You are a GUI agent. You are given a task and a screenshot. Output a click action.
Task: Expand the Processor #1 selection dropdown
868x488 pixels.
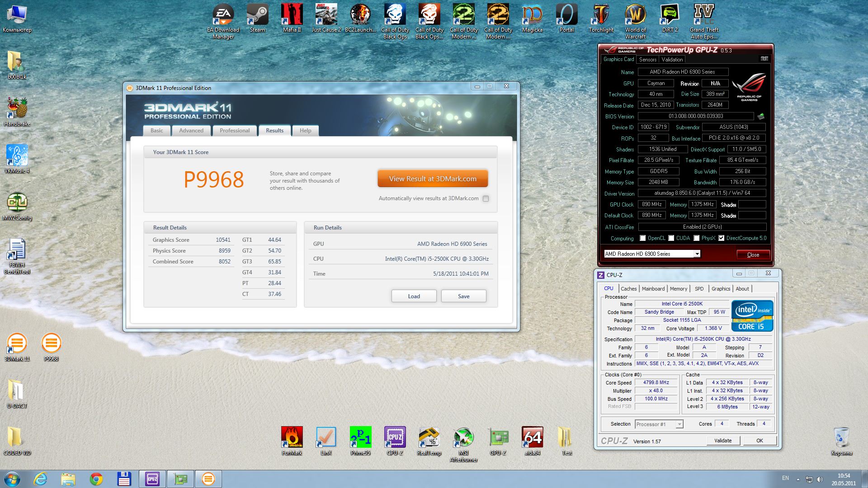coord(679,424)
